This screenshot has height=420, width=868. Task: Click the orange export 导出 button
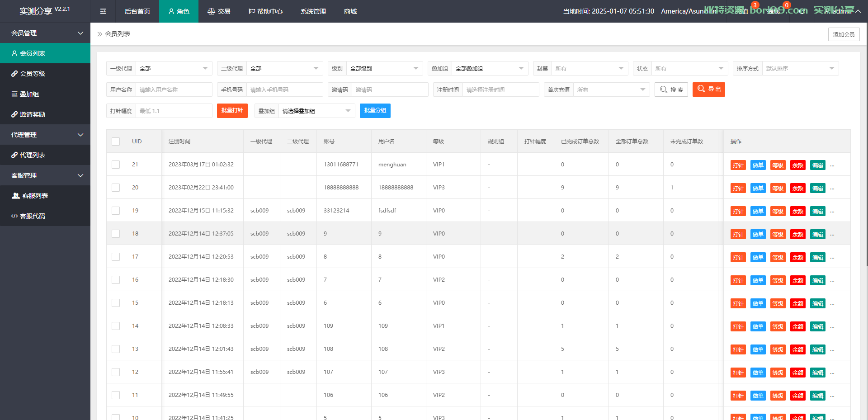[709, 90]
